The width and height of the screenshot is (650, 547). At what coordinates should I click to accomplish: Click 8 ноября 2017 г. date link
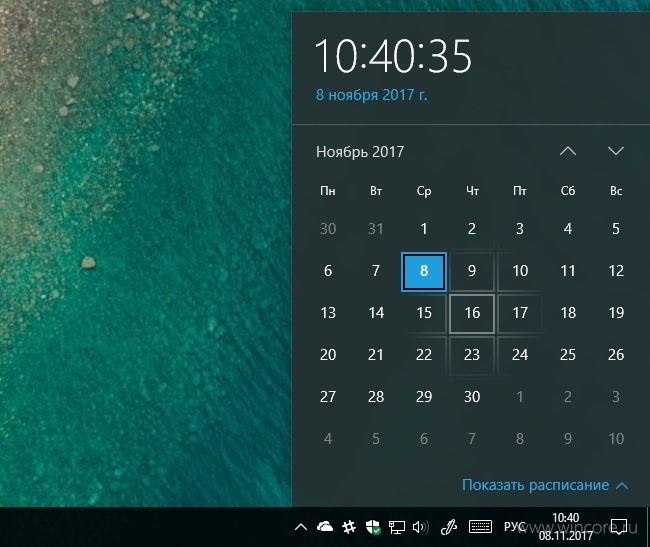point(371,95)
